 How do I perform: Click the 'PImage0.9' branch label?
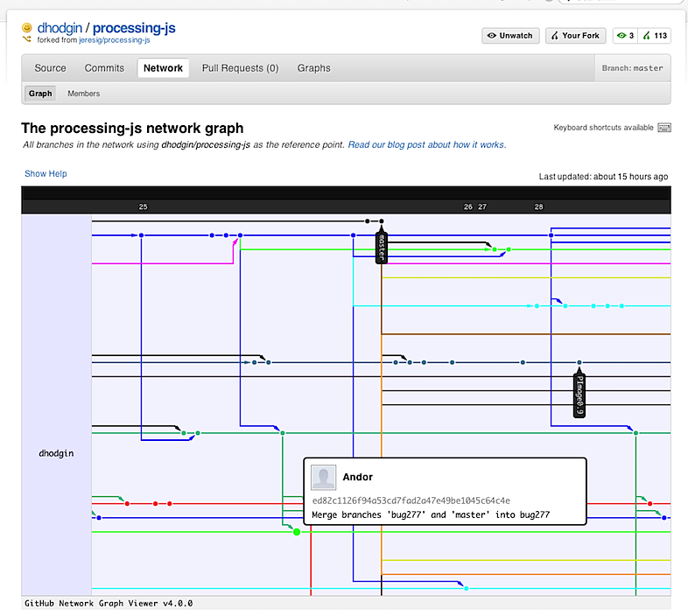pyautogui.click(x=579, y=395)
